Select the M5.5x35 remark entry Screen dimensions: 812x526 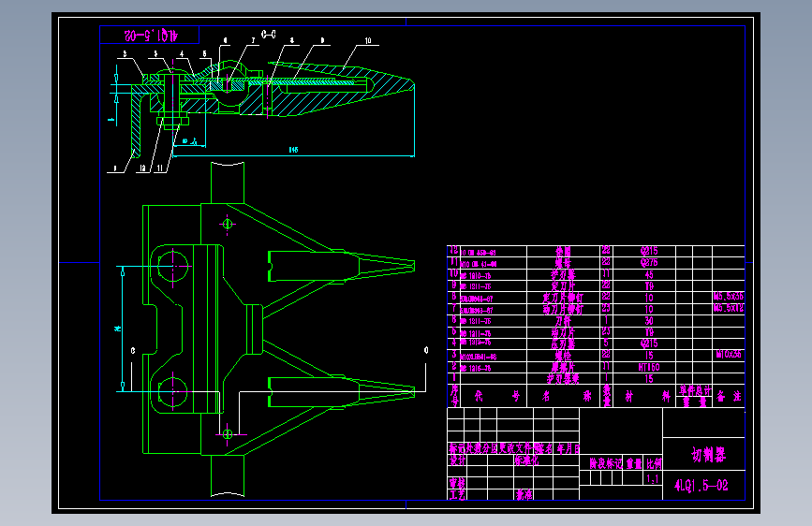pos(729,297)
